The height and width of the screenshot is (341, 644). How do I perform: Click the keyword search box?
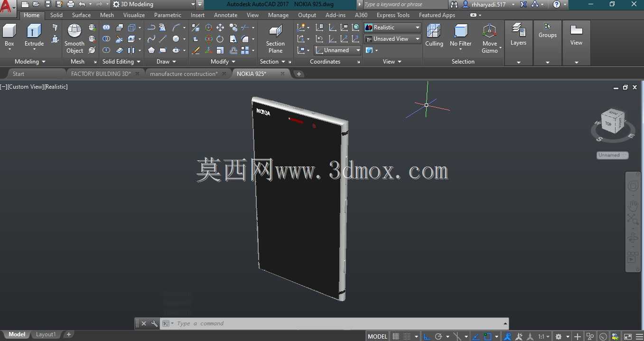404,4
